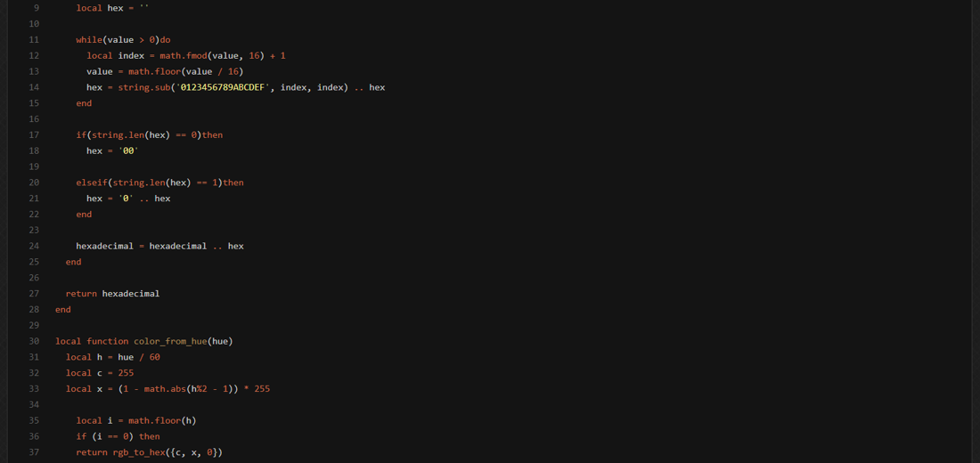Click line number 37 in the gutter

(34, 452)
